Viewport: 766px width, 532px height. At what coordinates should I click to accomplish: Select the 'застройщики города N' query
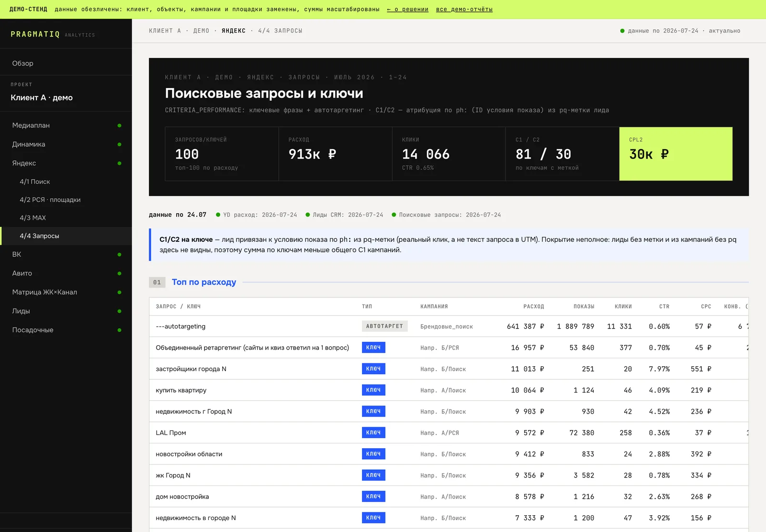pyautogui.click(x=191, y=369)
